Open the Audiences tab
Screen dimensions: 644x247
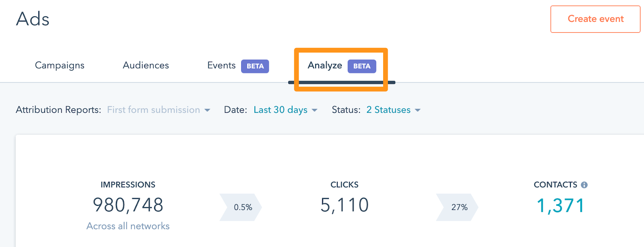pos(146,65)
